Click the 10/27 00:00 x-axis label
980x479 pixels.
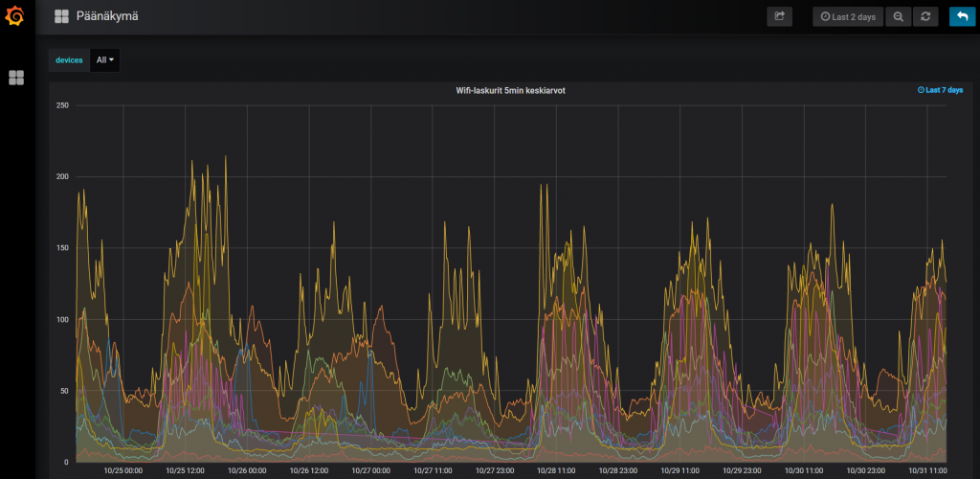(x=371, y=470)
